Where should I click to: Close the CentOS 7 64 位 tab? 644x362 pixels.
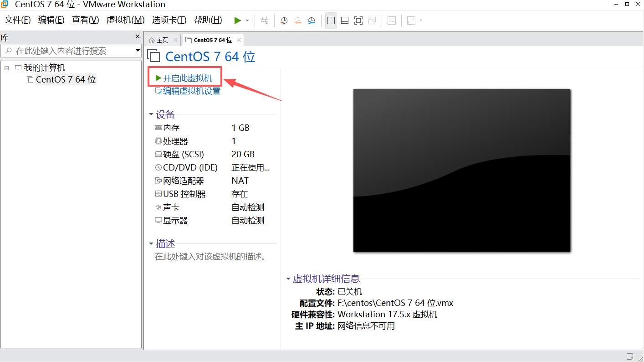239,40
